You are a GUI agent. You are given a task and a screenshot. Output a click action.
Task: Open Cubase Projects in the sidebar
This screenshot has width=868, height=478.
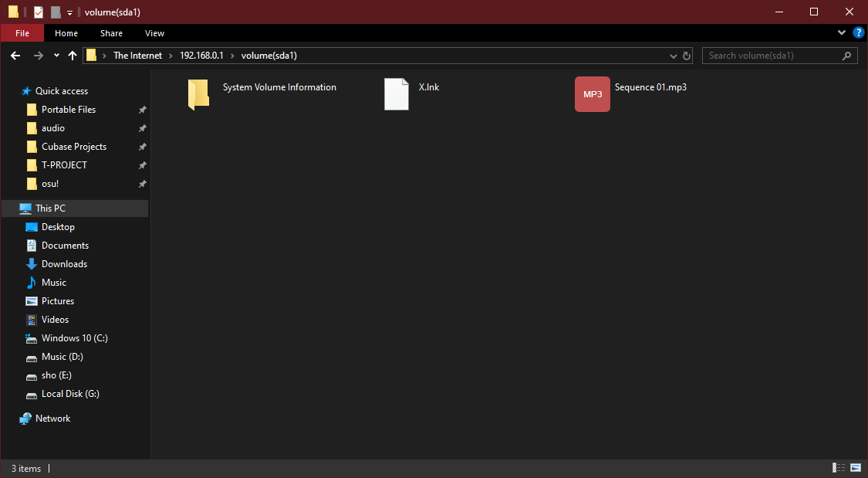pos(74,147)
